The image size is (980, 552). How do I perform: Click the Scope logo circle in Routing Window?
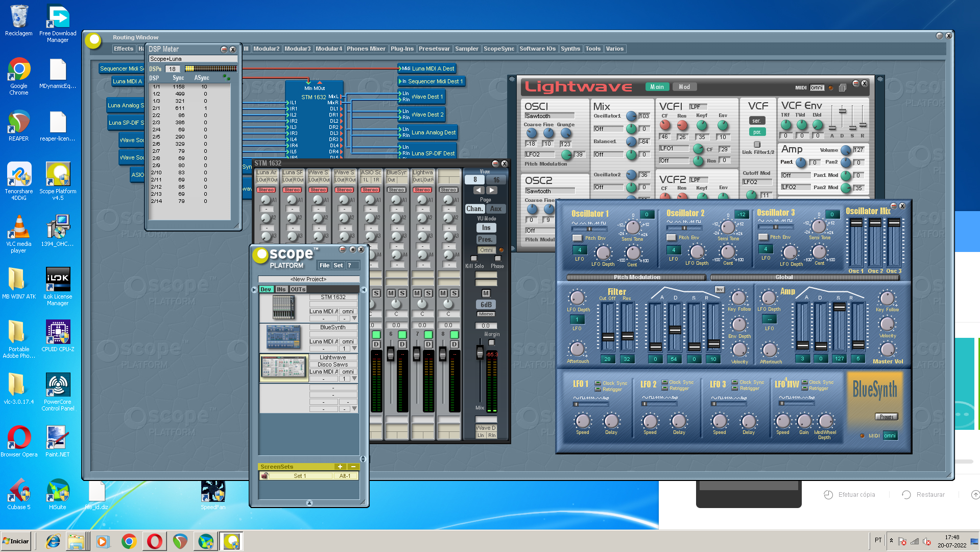pos(93,40)
